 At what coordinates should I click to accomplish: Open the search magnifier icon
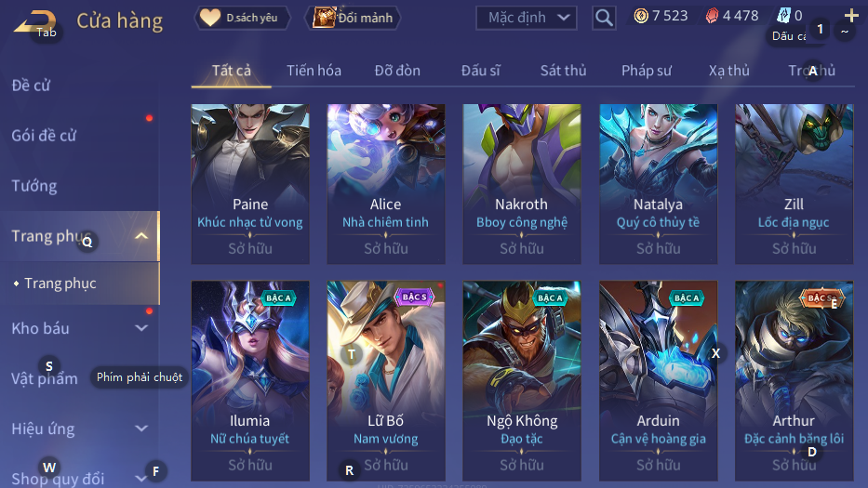pos(604,18)
